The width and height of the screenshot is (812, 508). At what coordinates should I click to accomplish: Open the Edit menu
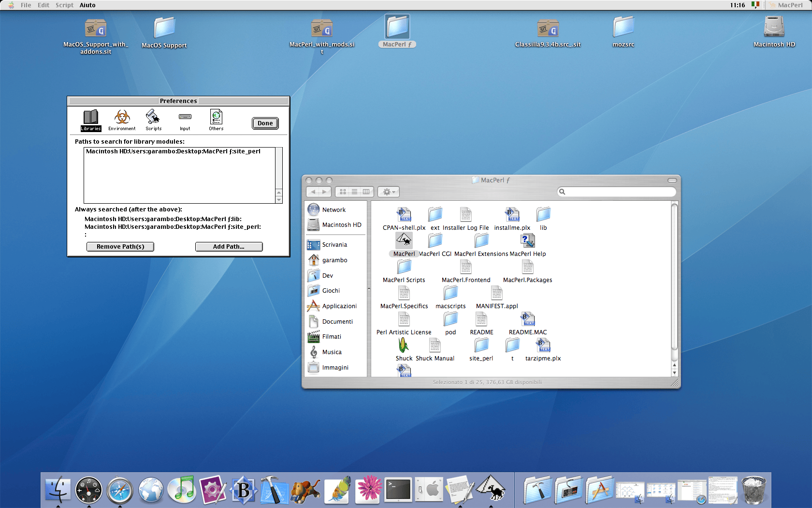point(43,5)
